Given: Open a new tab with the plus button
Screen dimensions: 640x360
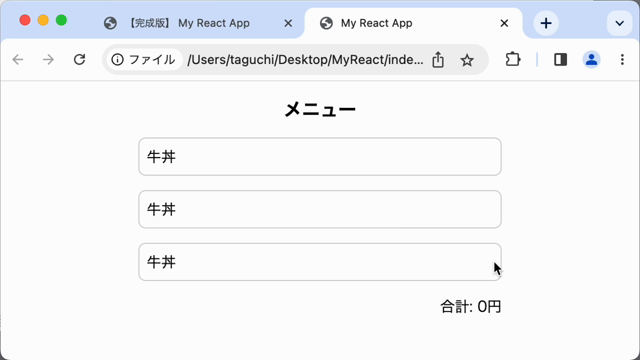Looking at the screenshot, I should point(546,23).
